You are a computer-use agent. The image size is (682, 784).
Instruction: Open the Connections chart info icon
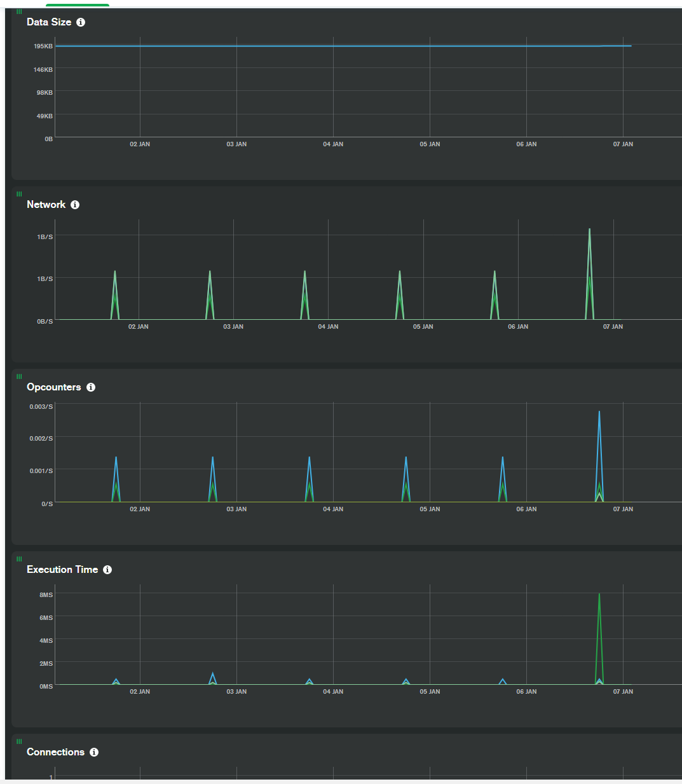[94, 752]
